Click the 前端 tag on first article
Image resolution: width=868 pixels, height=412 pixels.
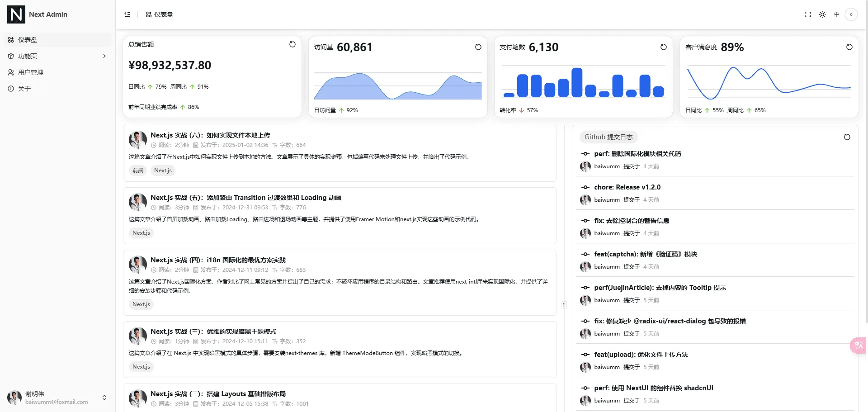pos(138,170)
